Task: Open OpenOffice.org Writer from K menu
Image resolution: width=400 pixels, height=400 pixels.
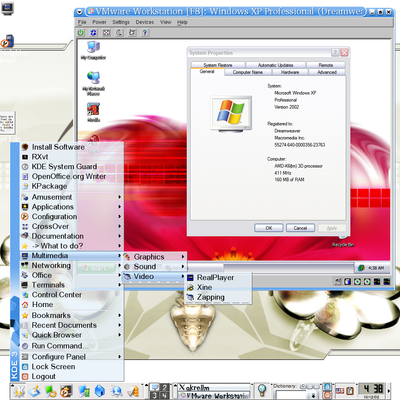Action: point(72,176)
